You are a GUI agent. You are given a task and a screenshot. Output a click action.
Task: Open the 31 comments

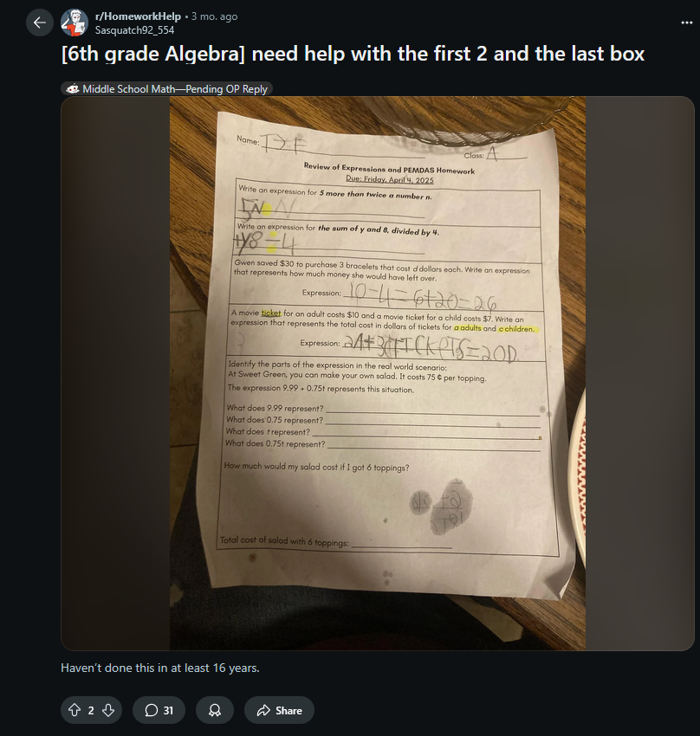(159, 710)
